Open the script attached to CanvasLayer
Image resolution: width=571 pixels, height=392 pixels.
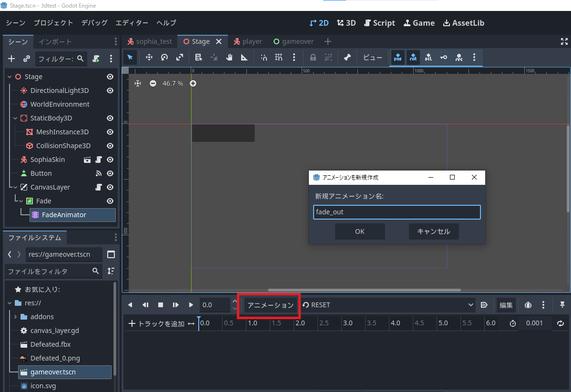pos(98,187)
